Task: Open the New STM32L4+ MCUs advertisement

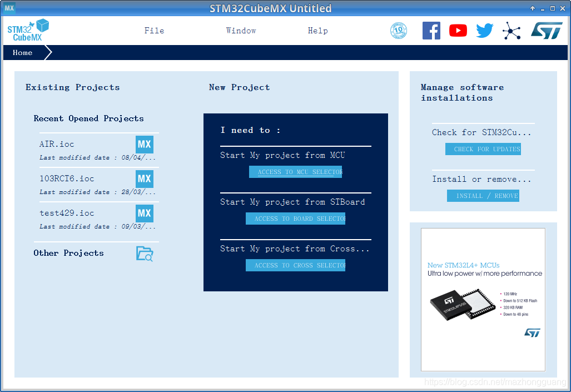Action: (483, 300)
